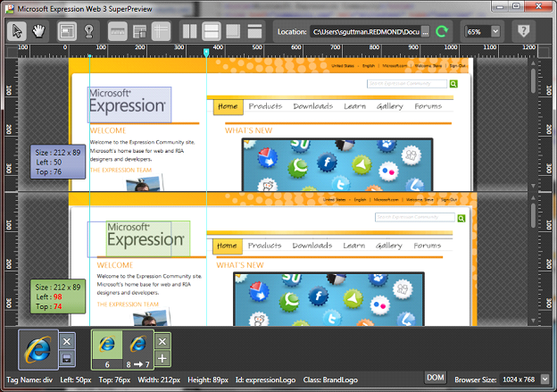
Task: Click Learn tab in bottom preview
Action: tap(353, 246)
